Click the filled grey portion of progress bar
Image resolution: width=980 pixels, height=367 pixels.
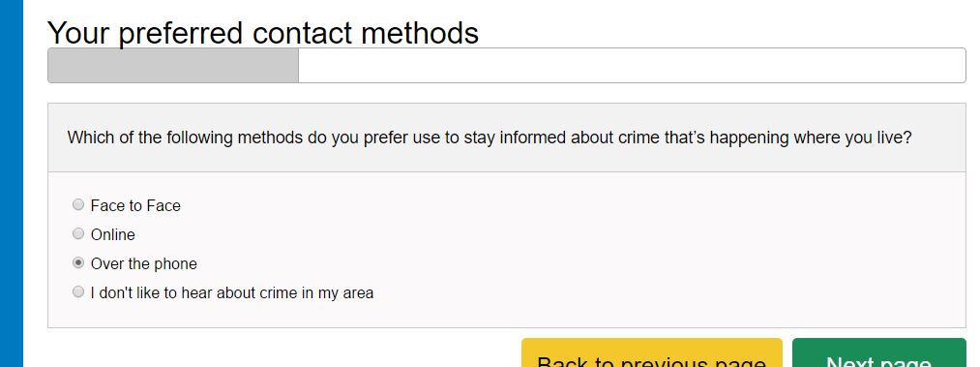point(173,65)
